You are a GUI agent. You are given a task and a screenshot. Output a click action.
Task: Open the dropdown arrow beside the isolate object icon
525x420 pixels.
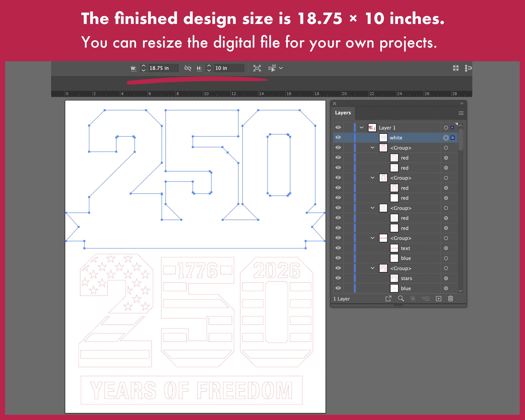pos(281,68)
